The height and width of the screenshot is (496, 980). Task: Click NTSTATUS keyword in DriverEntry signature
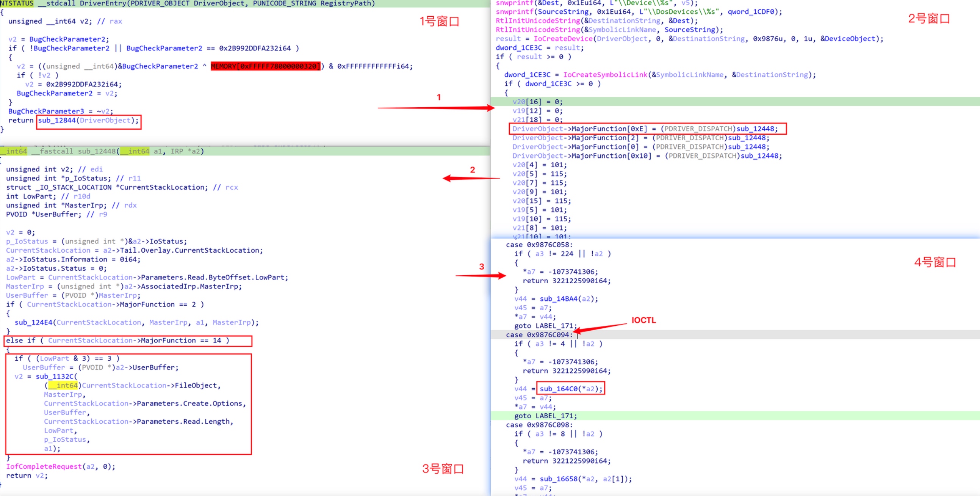click(x=17, y=3)
